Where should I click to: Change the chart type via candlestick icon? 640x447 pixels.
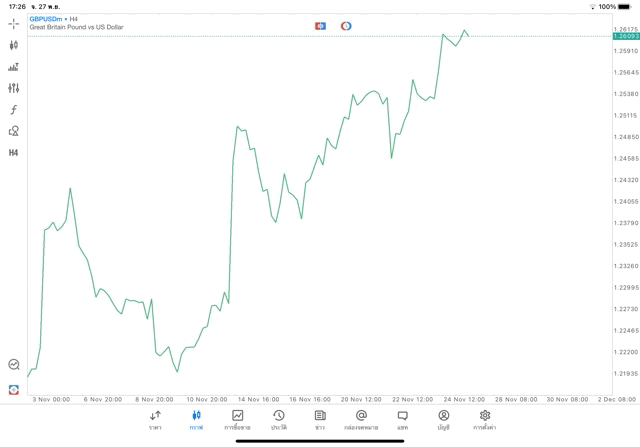[x=14, y=45]
